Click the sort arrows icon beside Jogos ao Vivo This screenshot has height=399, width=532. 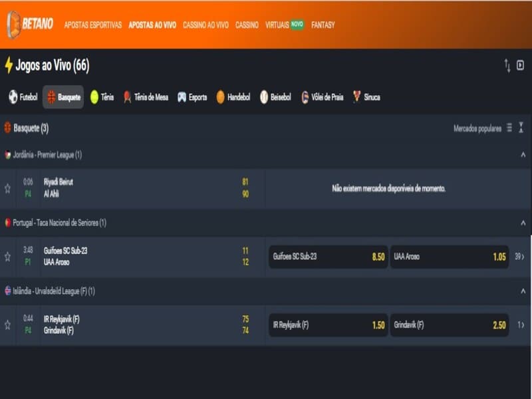tap(507, 65)
